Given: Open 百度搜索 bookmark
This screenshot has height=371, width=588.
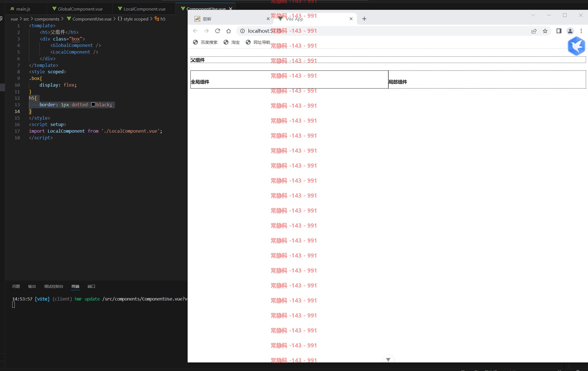Looking at the screenshot, I should [205, 42].
